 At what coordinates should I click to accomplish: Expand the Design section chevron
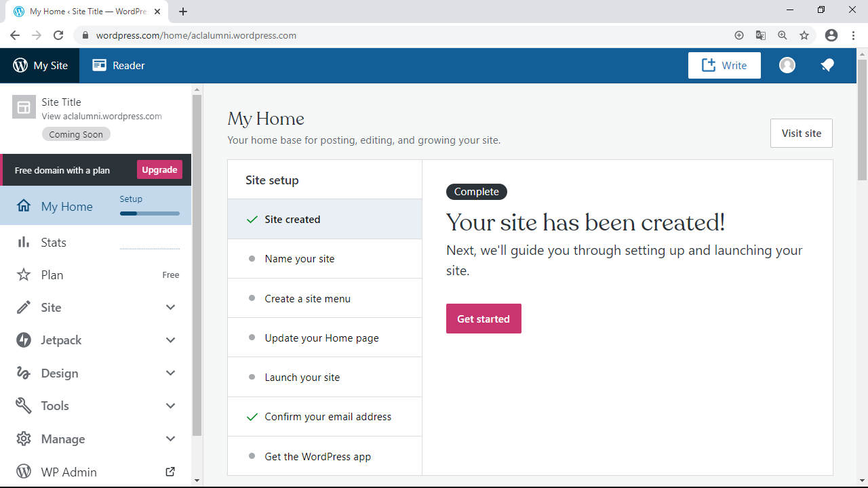[x=170, y=373]
